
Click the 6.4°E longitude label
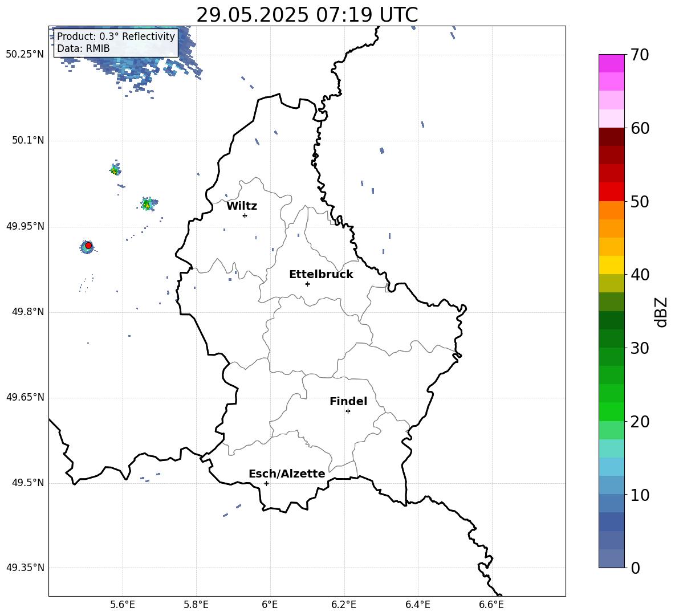[x=417, y=605]
